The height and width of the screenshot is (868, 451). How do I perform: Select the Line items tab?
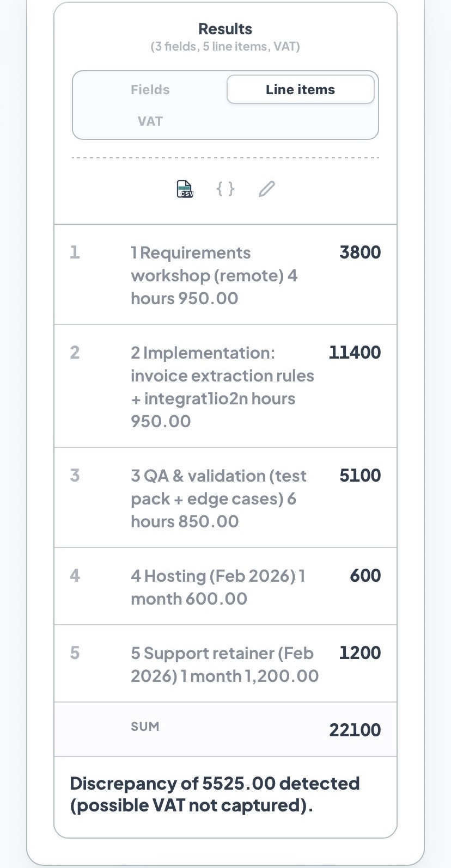[300, 90]
